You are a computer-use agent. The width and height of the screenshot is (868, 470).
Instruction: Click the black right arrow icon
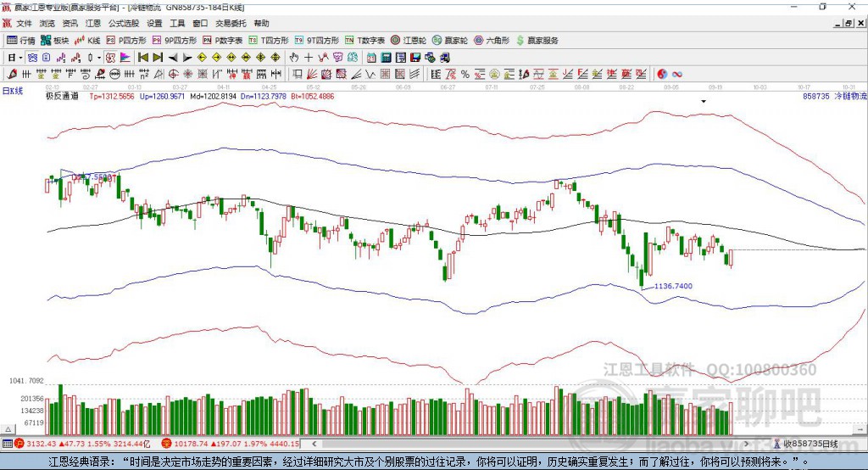coord(187,58)
